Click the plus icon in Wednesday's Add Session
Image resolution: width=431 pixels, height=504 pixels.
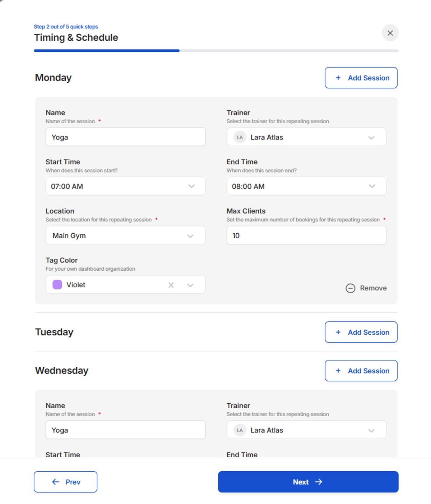[338, 371]
